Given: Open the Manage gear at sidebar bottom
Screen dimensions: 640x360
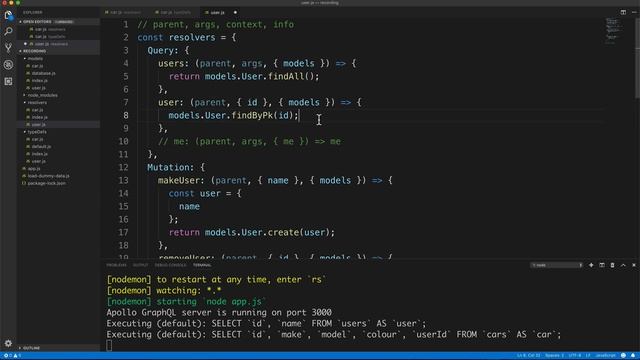Looking at the screenshot, I should coord(8,343).
